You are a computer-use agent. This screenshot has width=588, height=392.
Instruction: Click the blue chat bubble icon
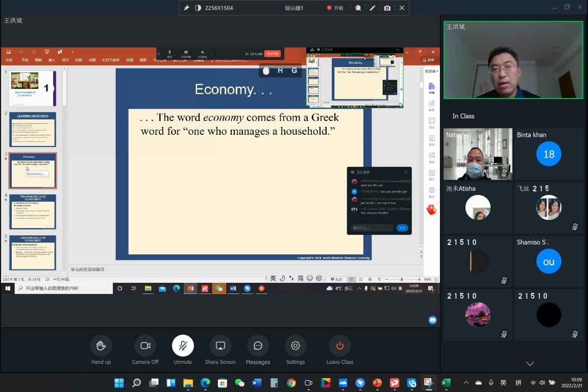point(432,320)
